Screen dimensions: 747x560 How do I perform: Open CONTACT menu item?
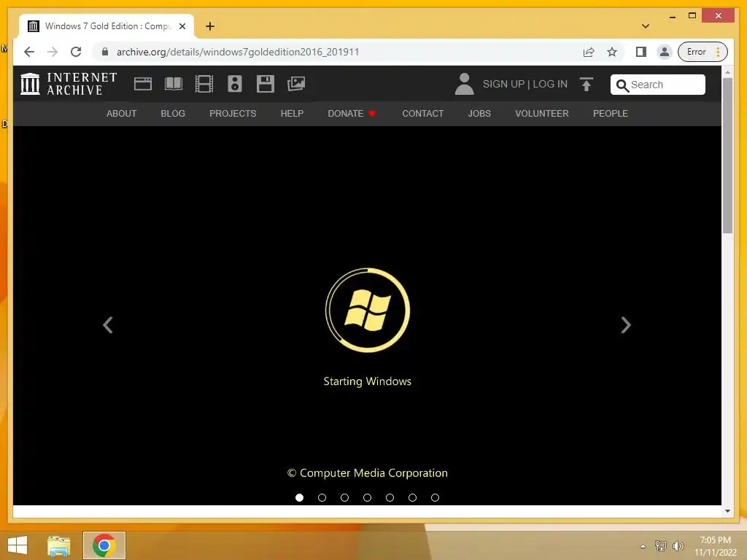(x=423, y=114)
